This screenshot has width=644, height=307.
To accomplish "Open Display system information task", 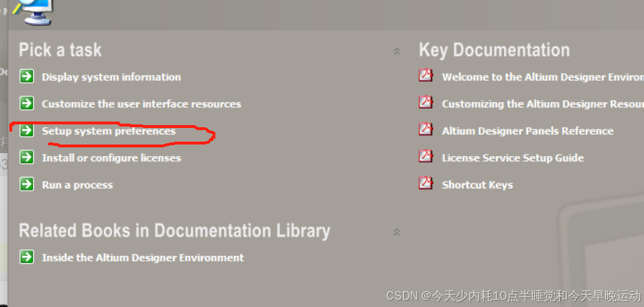I will (x=111, y=77).
